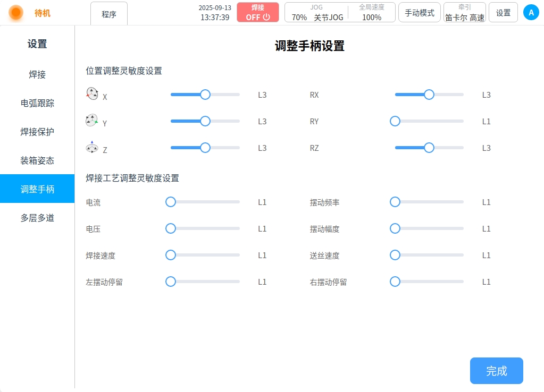Select Welding Protection in the sidebar

pos(37,132)
